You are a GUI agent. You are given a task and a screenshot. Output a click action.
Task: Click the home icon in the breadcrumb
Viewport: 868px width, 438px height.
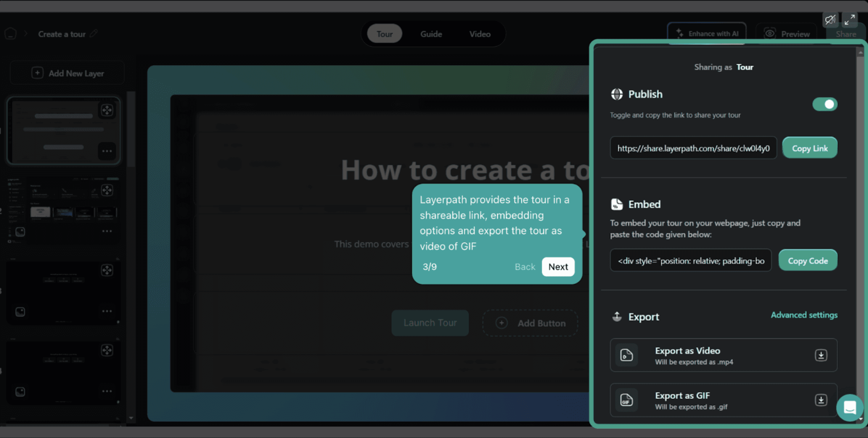coord(11,34)
